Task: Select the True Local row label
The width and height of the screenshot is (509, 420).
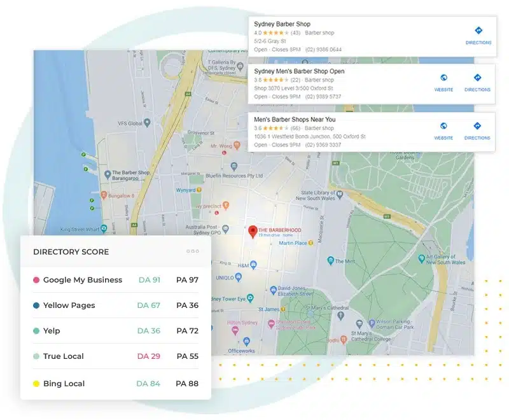Action: (63, 356)
